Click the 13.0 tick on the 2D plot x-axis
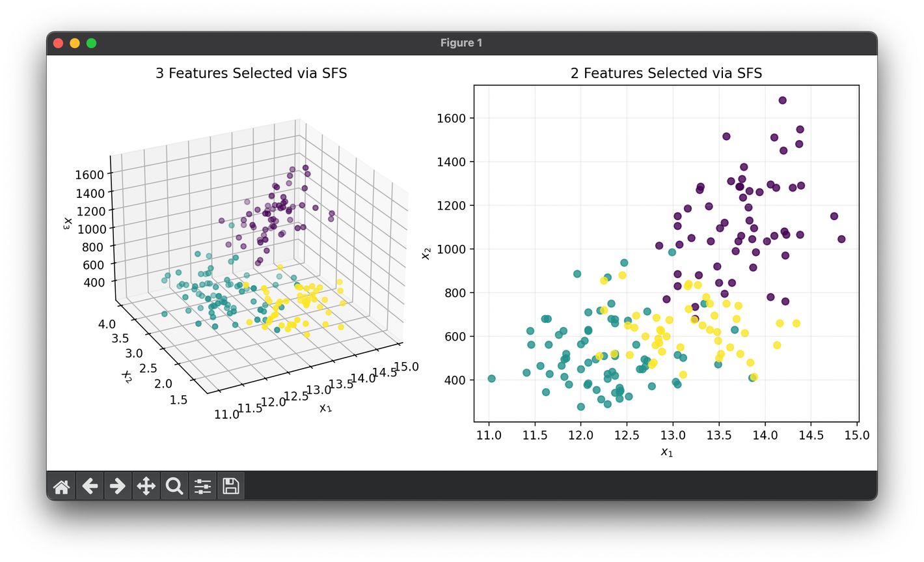Viewport: 924px width, 562px height. point(673,435)
